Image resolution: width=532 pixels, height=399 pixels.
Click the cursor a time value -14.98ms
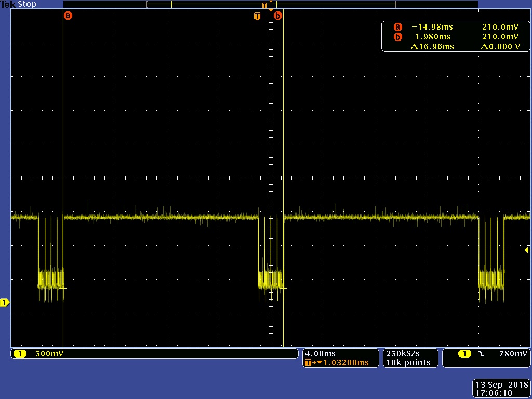[x=432, y=27]
